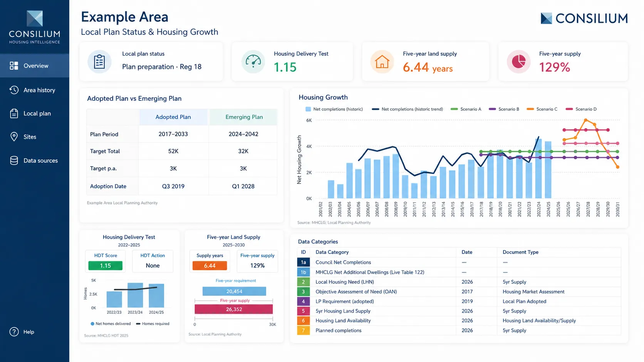The image size is (644, 362).
Task: Select the Emerging Plan column header
Action: point(244,117)
